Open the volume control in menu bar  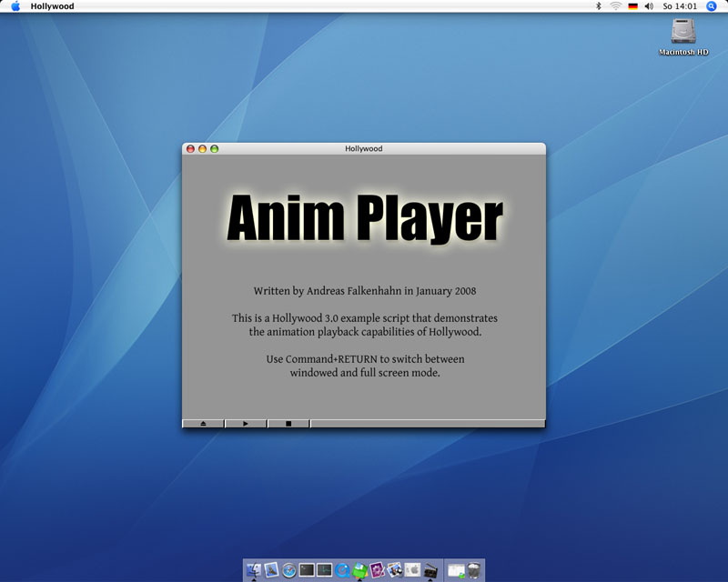pos(649,6)
